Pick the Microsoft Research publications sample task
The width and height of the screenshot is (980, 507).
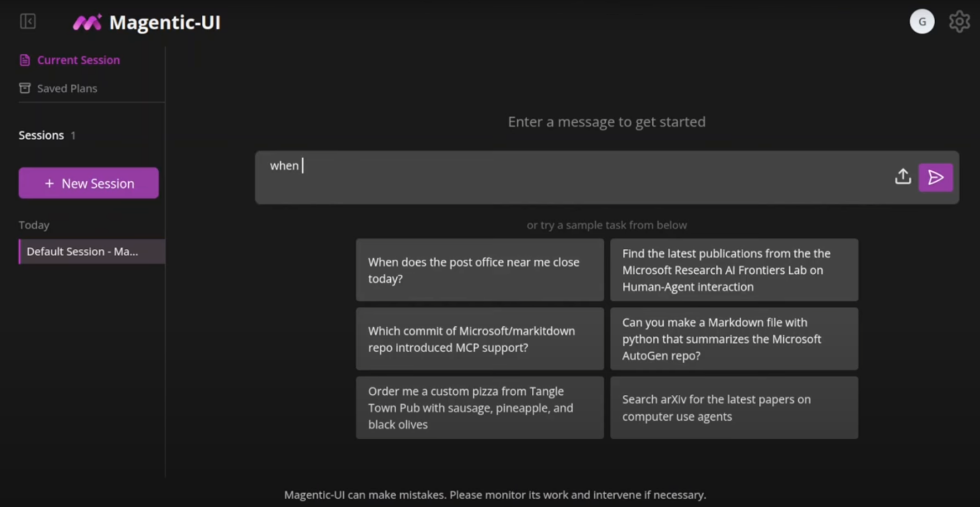point(733,270)
